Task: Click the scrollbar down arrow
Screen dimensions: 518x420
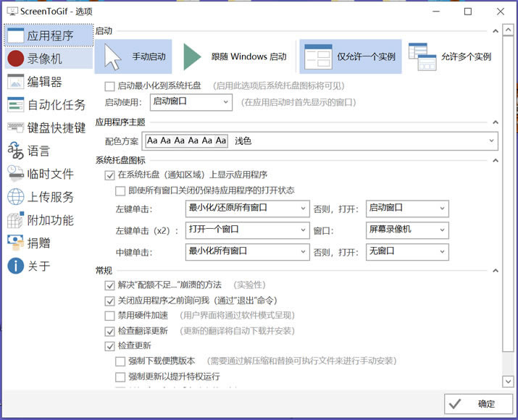Action: point(508,382)
